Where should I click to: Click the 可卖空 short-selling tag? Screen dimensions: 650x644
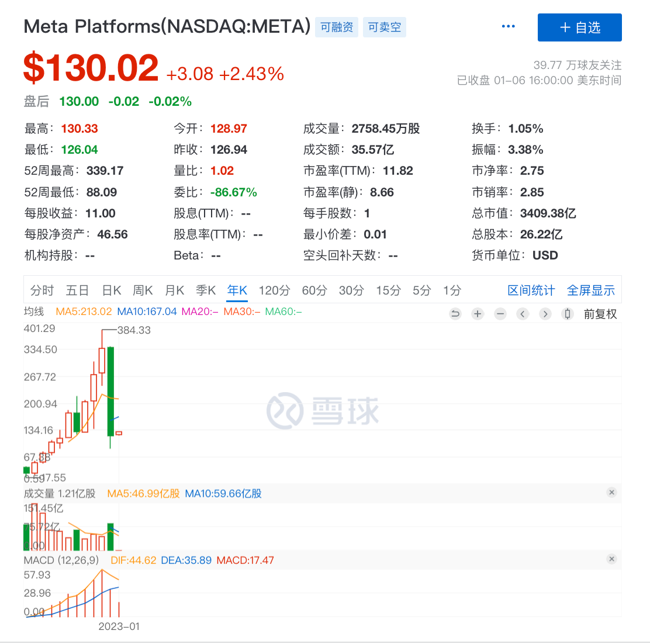coord(384,27)
